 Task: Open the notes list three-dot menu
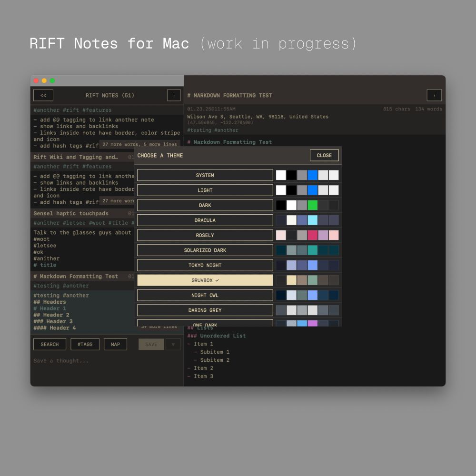tap(174, 95)
